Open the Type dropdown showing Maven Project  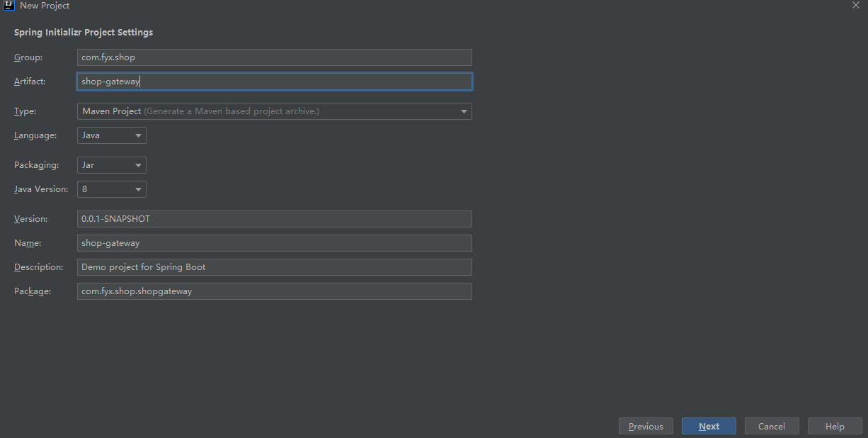(x=275, y=111)
